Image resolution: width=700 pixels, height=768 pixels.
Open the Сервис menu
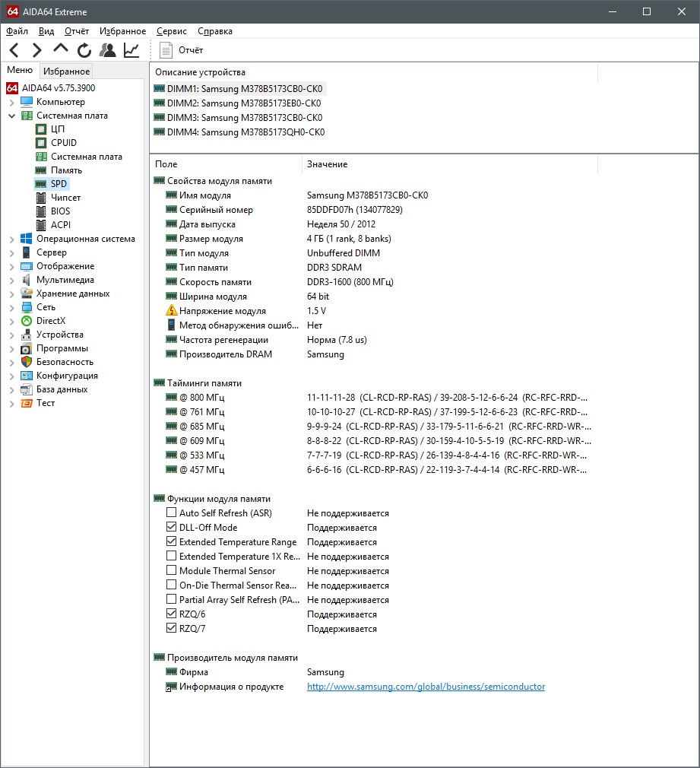click(171, 31)
